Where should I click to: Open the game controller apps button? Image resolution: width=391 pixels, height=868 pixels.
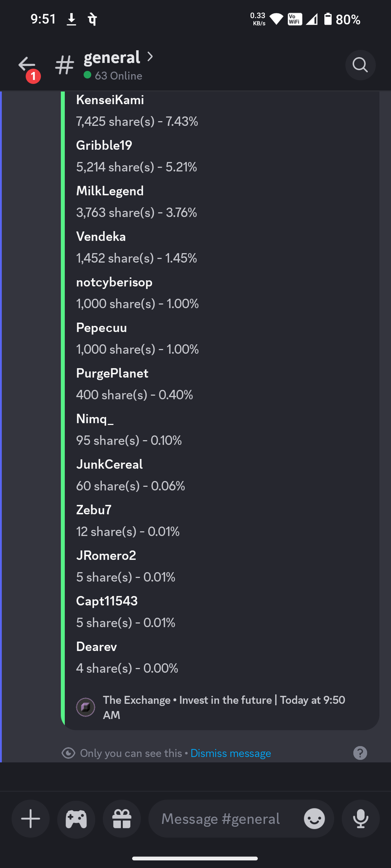(x=76, y=818)
